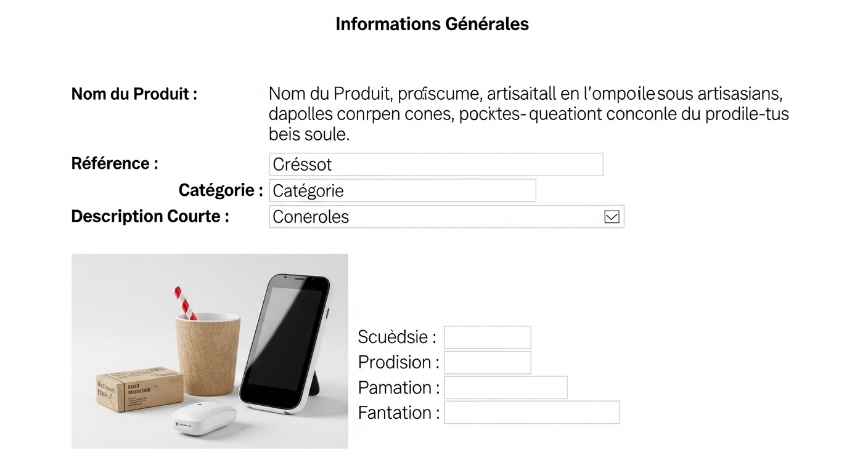Click the Pamation label
Image resolution: width=868 pixels, height=473 pixels.
[x=398, y=388]
